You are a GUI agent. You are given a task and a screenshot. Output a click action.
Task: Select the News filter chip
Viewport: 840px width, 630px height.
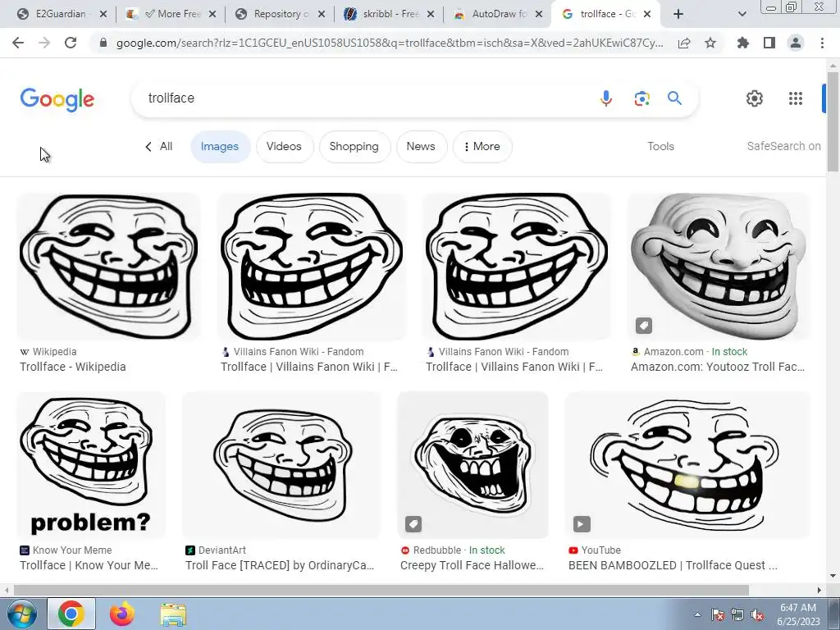pyautogui.click(x=421, y=146)
